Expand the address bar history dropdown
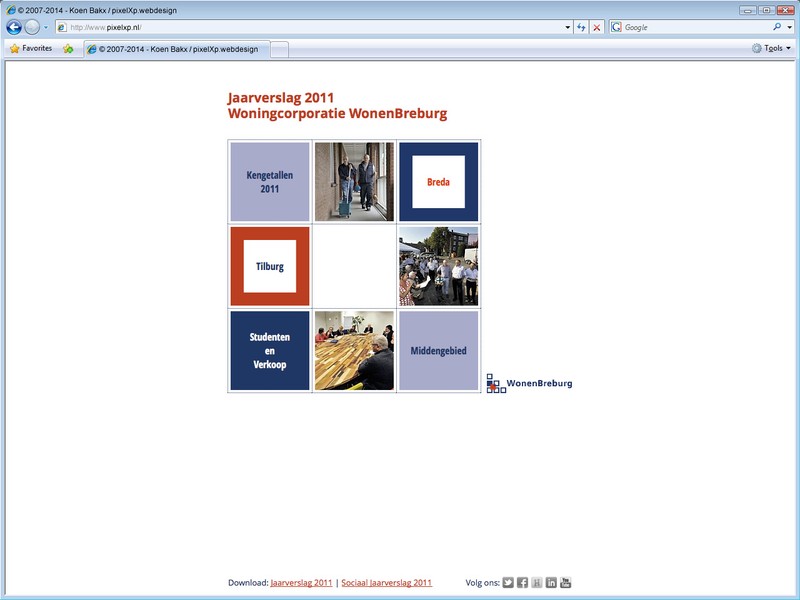The width and height of the screenshot is (800, 600). 567,27
